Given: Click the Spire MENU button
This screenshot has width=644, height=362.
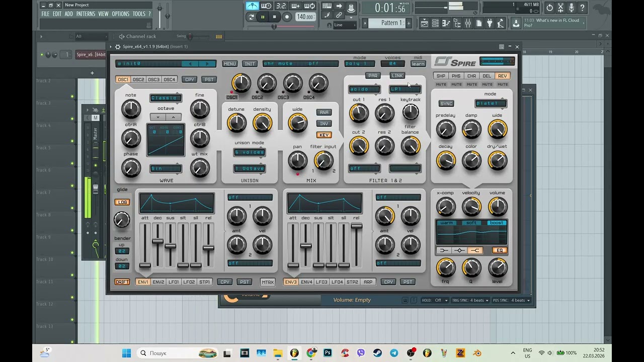Looking at the screenshot, I should click(x=229, y=64).
